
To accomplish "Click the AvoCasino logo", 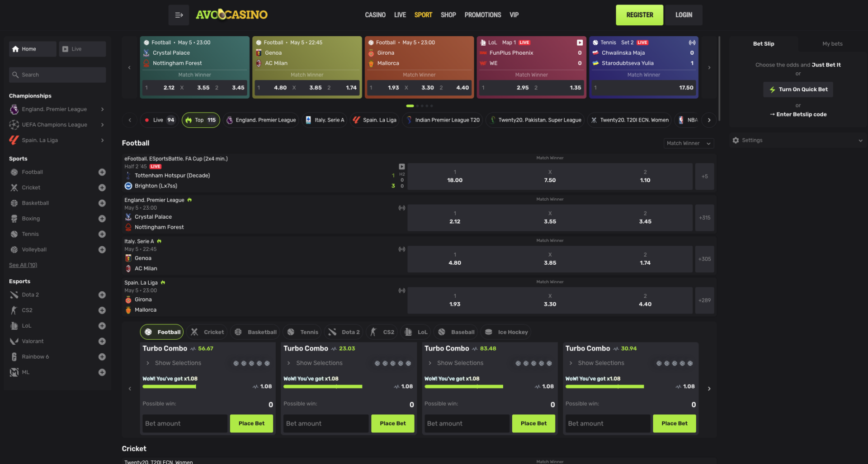I will pyautogui.click(x=231, y=15).
